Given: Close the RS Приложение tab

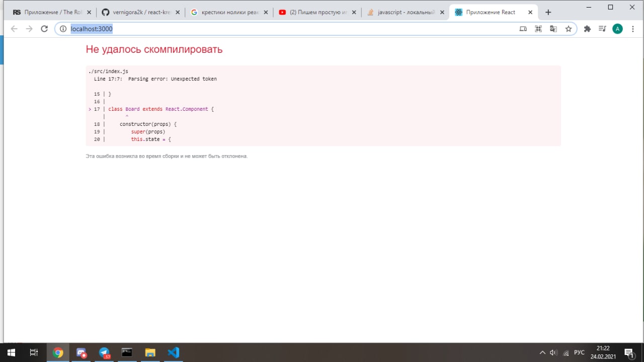Looking at the screenshot, I should (89, 12).
